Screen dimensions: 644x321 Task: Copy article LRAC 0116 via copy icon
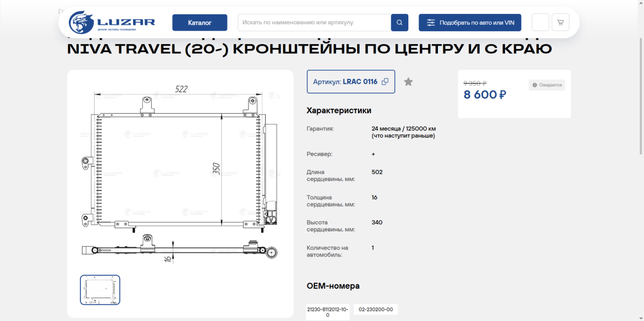pyautogui.click(x=385, y=82)
